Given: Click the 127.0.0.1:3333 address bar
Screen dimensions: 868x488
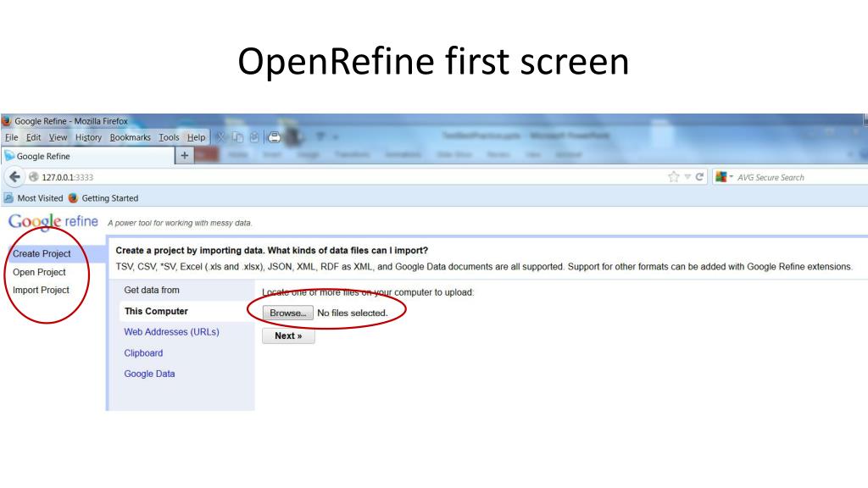Looking at the screenshot, I should click(x=354, y=177).
